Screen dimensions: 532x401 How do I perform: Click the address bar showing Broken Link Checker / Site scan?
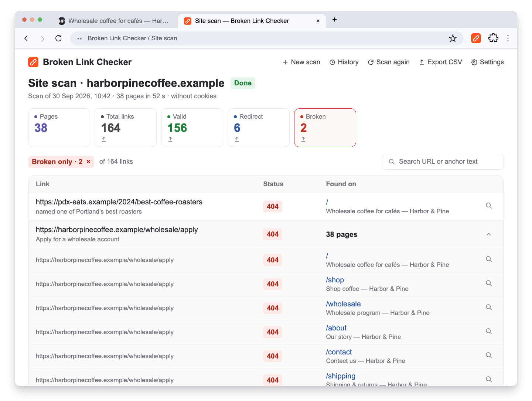[266, 38]
